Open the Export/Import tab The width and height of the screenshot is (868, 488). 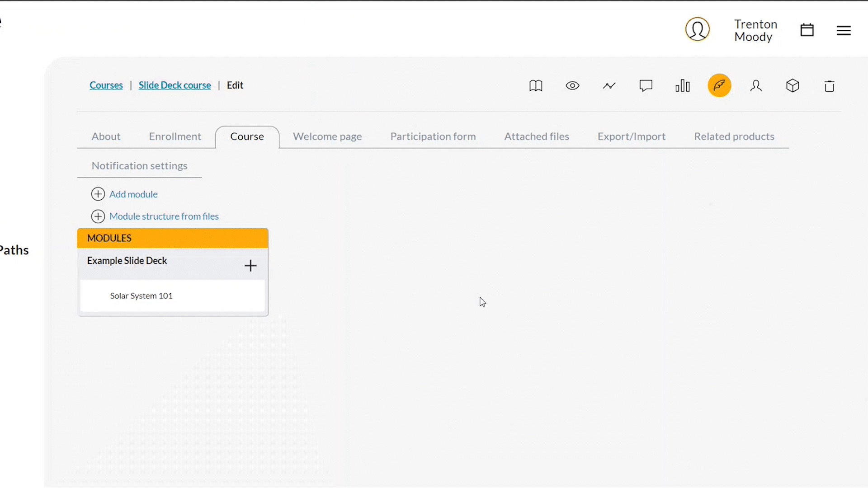(631, 136)
